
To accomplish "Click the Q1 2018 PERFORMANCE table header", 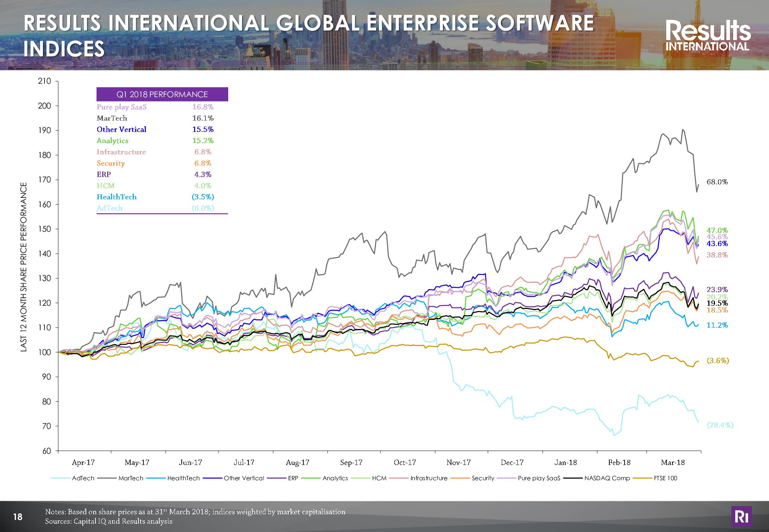I will pos(162,94).
